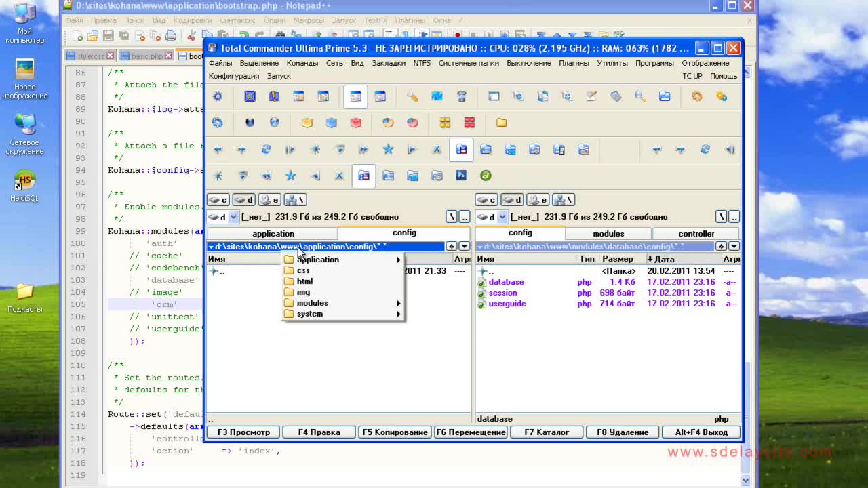The width and height of the screenshot is (868, 488).
Task: Click the yellow cube toolbar icon
Action: [307, 123]
